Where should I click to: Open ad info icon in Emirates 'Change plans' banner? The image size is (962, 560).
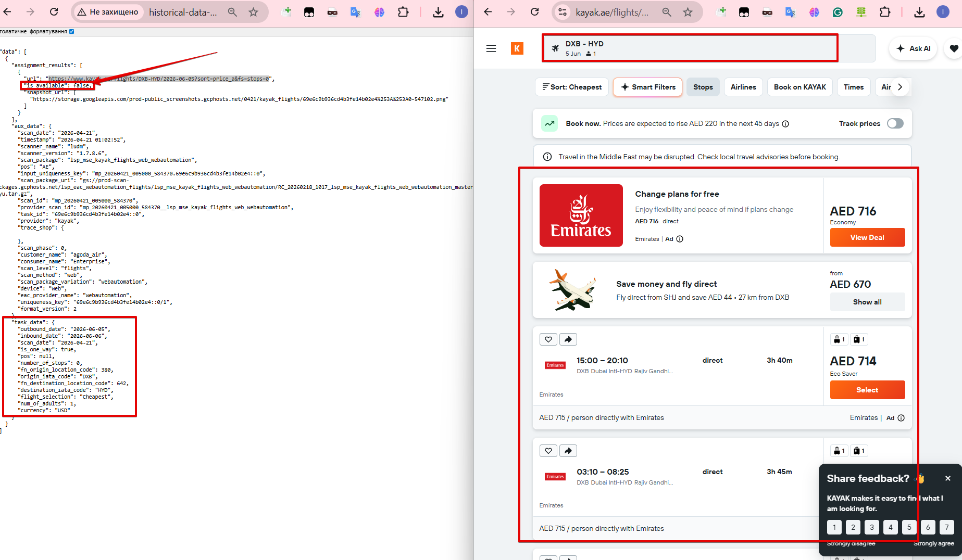point(680,239)
